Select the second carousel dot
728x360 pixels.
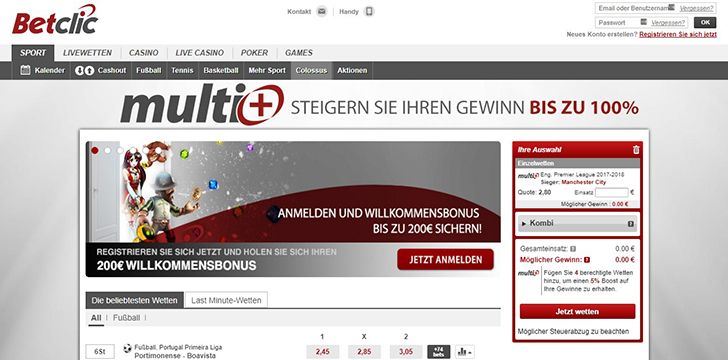tap(108, 151)
